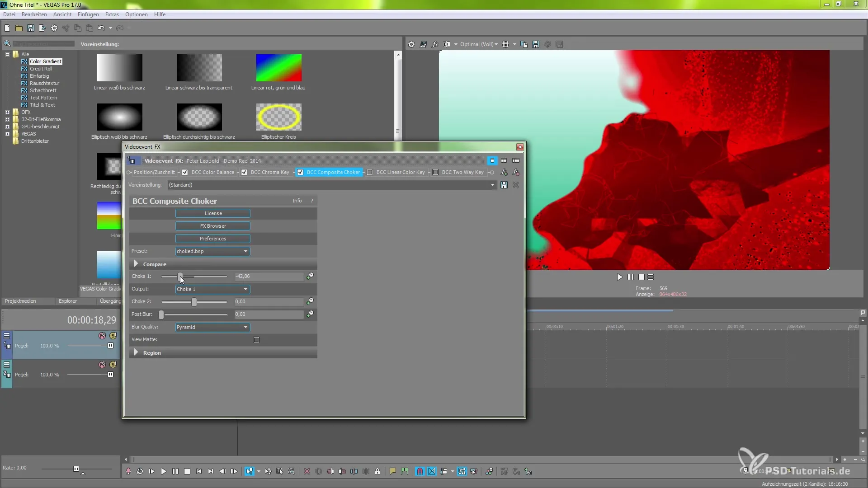Click the Undo icon in toolbar
The width and height of the screenshot is (868, 488).
click(x=101, y=28)
